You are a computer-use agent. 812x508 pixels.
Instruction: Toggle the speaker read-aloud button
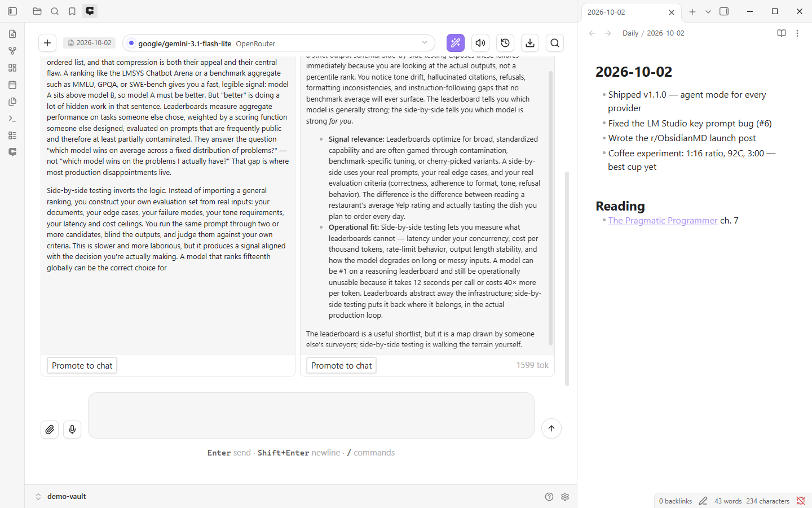tap(480, 43)
